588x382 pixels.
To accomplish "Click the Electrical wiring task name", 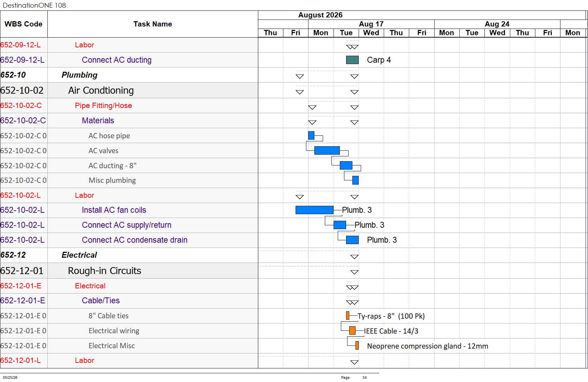I will click(x=114, y=331).
